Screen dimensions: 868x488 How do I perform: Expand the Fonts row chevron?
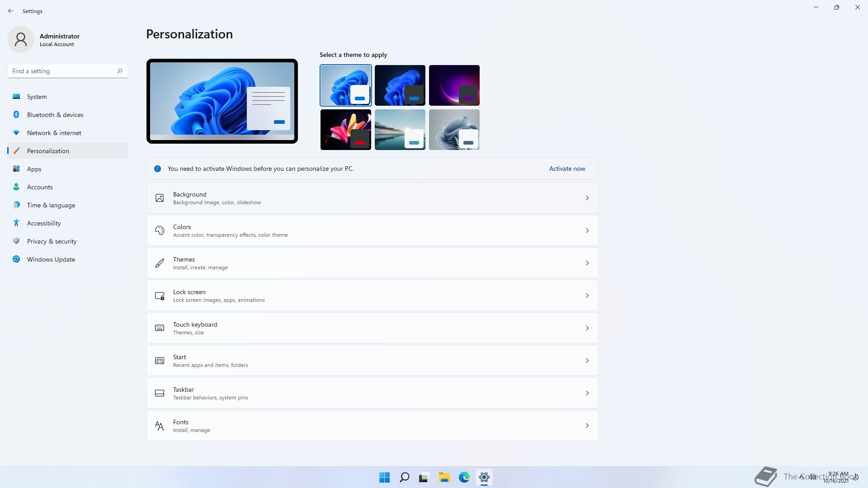[587, 426]
